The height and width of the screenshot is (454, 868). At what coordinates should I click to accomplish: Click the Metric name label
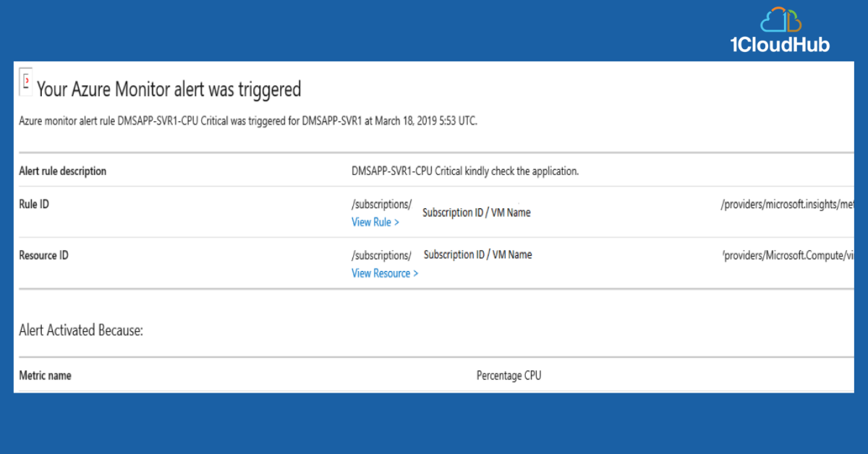[x=45, y=376]
